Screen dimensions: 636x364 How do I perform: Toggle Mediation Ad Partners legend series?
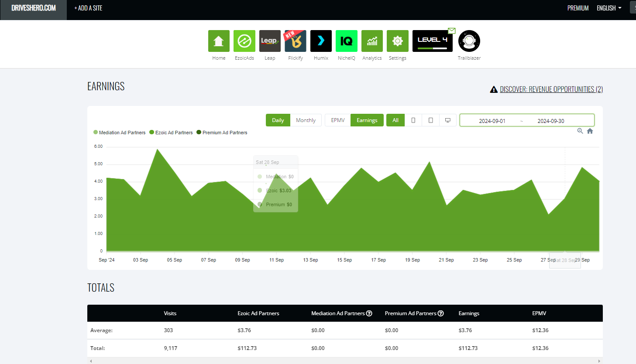(x=120, y=133)
